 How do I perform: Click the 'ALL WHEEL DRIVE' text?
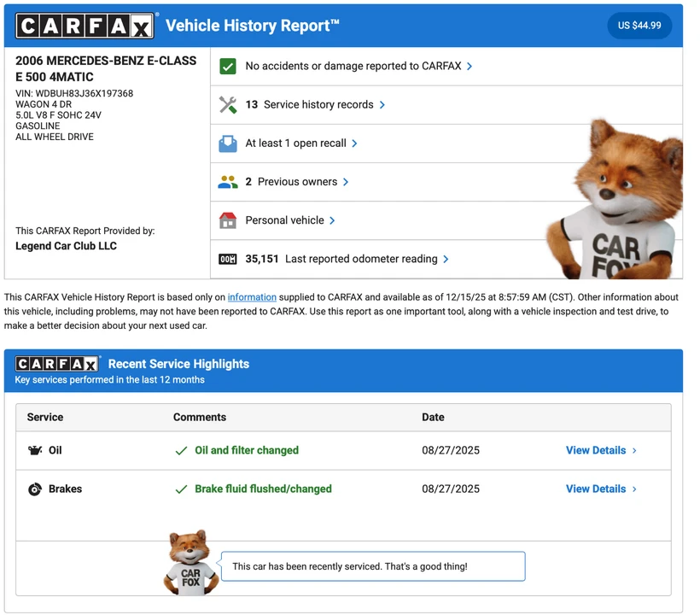coord(55,138)
